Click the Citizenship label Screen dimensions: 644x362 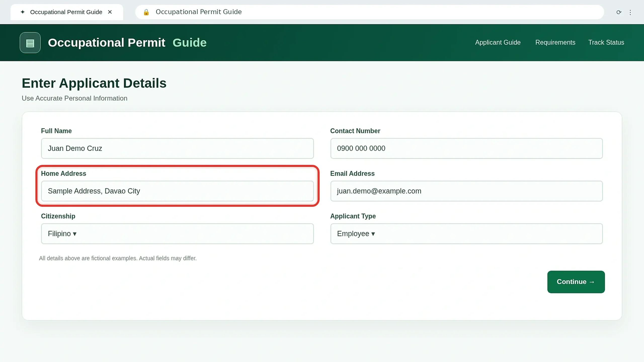[58, 216]
